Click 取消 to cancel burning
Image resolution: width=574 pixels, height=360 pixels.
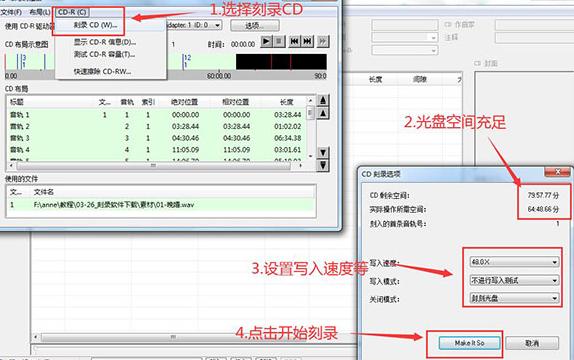pos(532,343)
